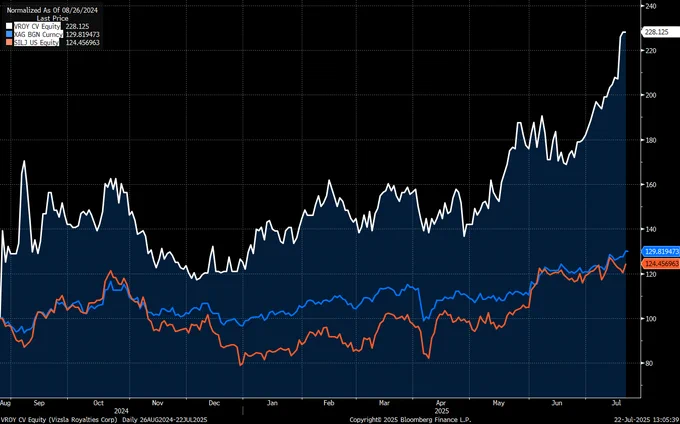Click the Jun x-axis month label
680x424 pixels.
[x=557, y=403]
